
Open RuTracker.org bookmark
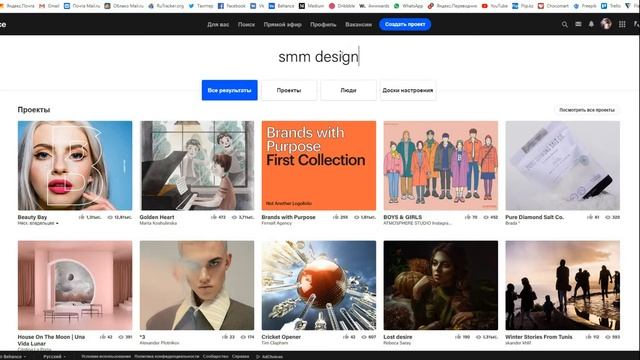tap(166, 6)
